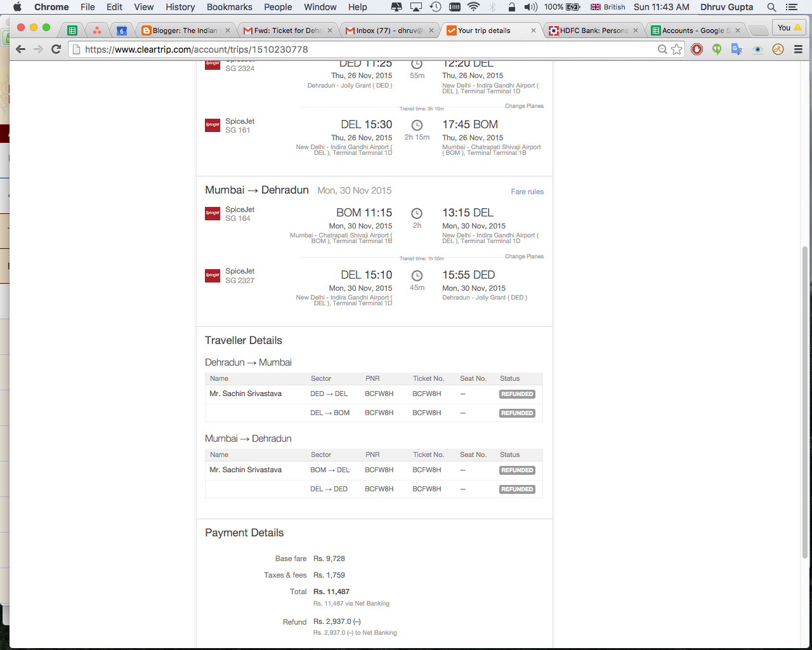This screenshot has height=650, width=812.
Task: Open the green Hangouts extension icon
Action: tap(717, 49)
